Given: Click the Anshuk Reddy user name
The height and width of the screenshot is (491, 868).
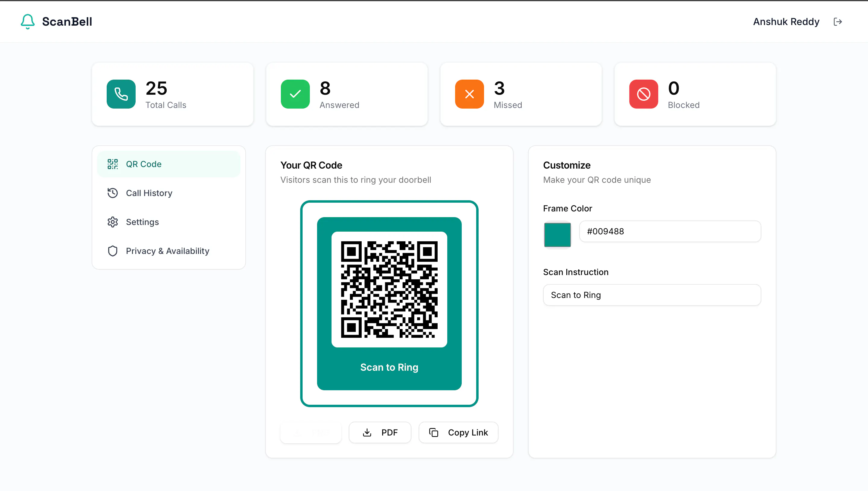Looking at the screenshot, I should [786, 22].
